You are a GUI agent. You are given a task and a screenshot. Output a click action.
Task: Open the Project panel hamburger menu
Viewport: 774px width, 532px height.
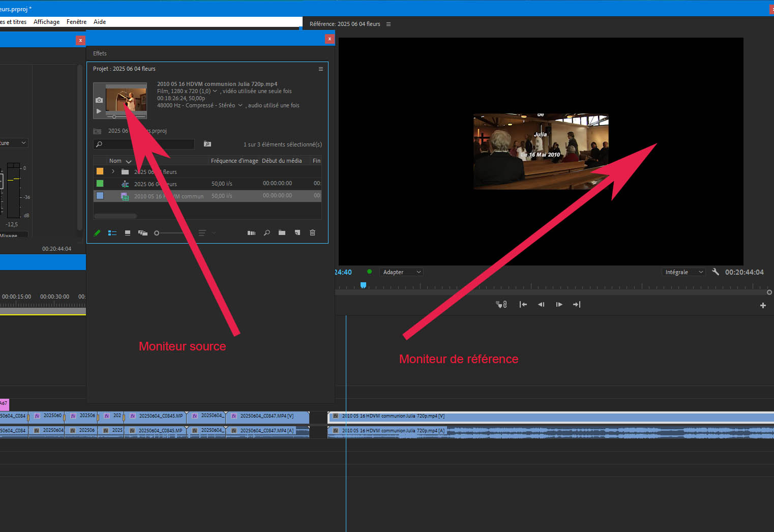tap(321, 69)
